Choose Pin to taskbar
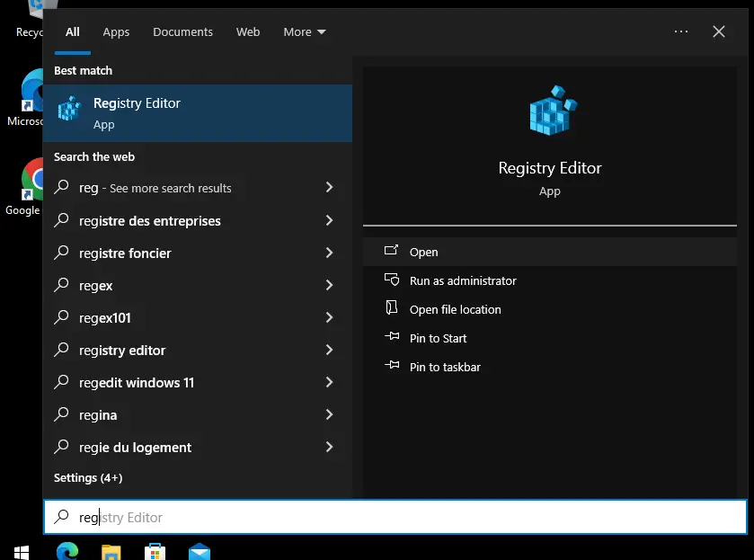Viewport: 754px width, 560px height. 550,367
